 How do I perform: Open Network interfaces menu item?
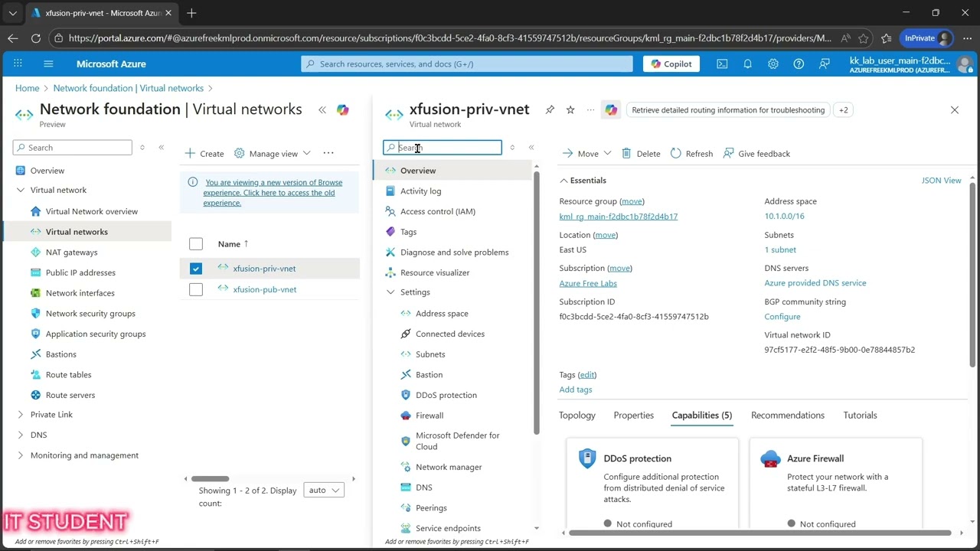(80, 293)
